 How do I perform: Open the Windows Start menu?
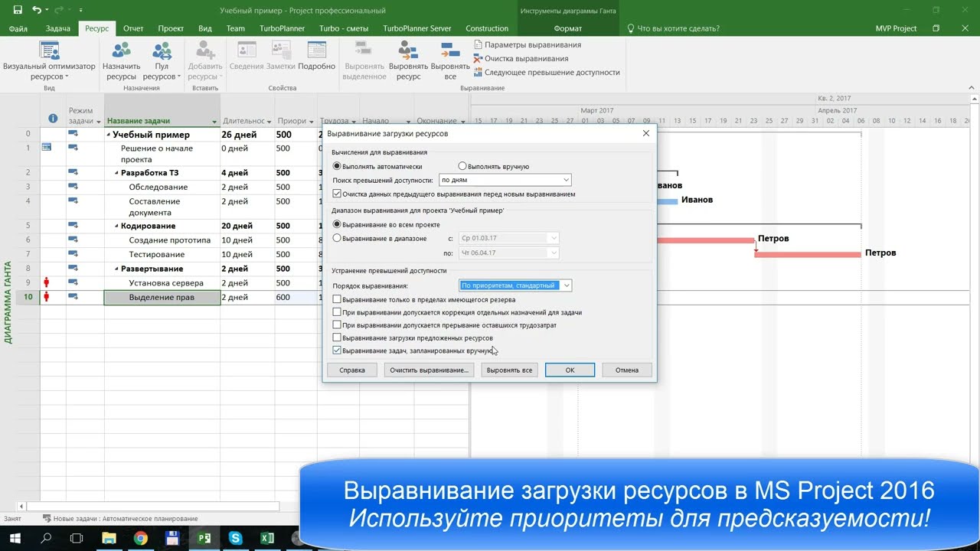(15, 539)
